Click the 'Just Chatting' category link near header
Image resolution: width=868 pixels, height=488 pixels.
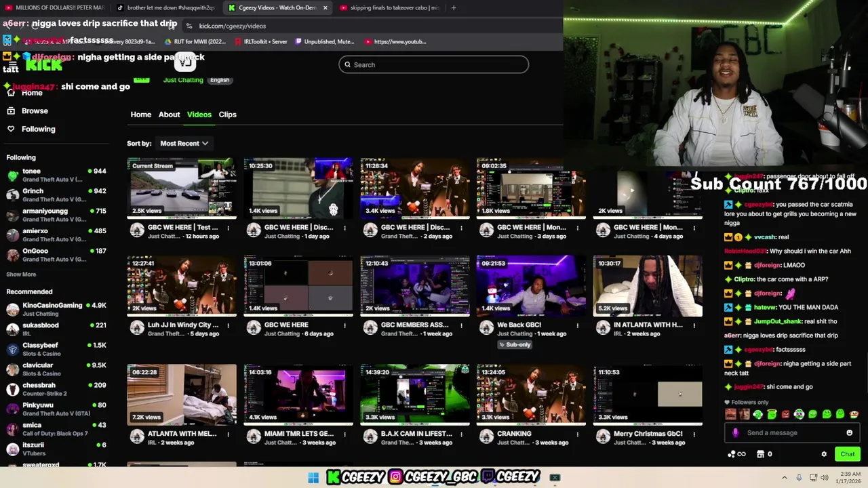coord(183,80)
